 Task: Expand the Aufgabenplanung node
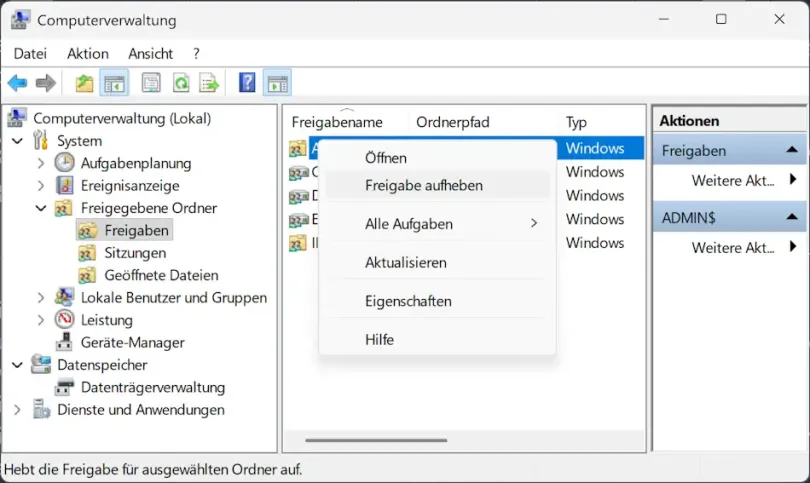(41, 163)
